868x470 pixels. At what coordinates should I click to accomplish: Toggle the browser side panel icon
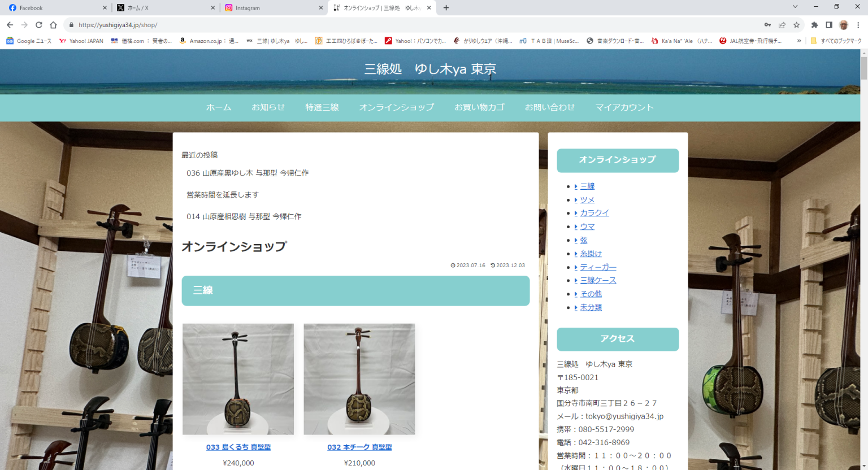(829, 25)
